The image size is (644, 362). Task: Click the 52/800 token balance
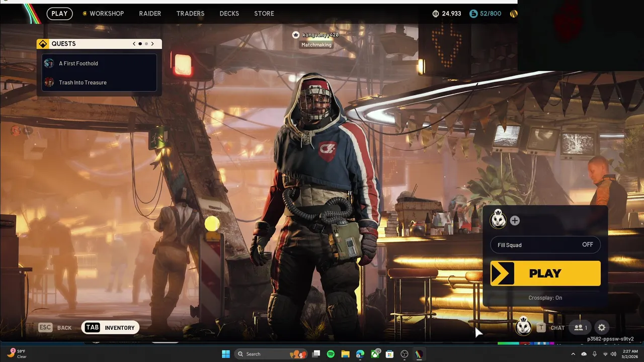tap(491, 14)
